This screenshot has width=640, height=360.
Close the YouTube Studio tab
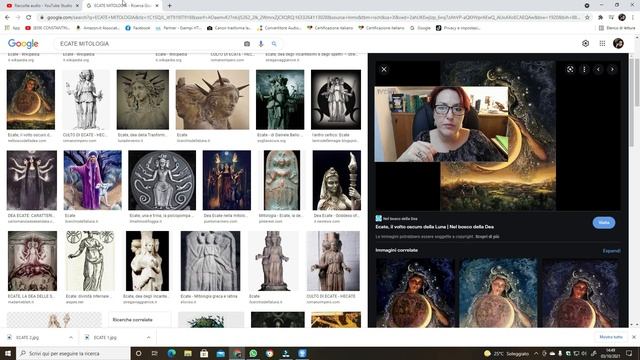77,6
